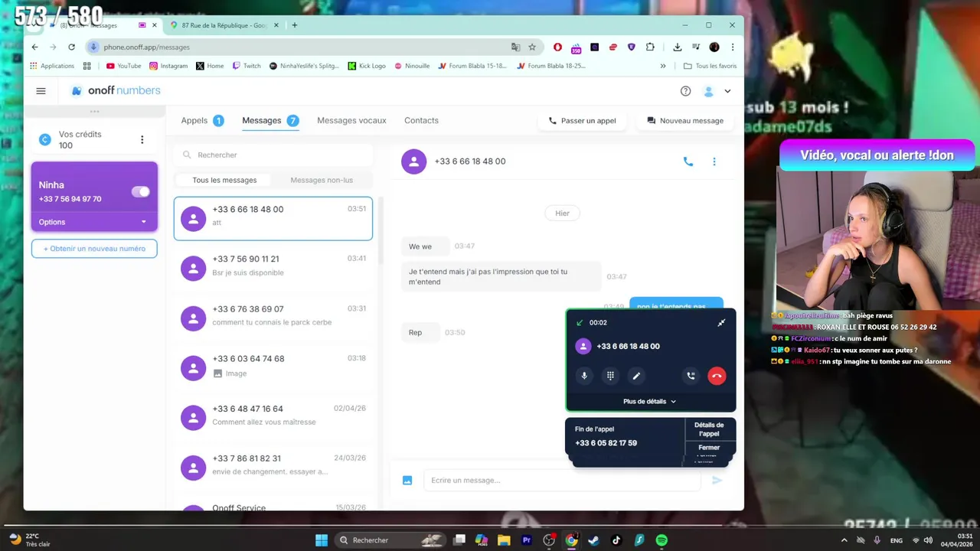Open the Instagram bookmark
Image resolution: width=980 pixels, height=551 pixels.
coord(168,66)
